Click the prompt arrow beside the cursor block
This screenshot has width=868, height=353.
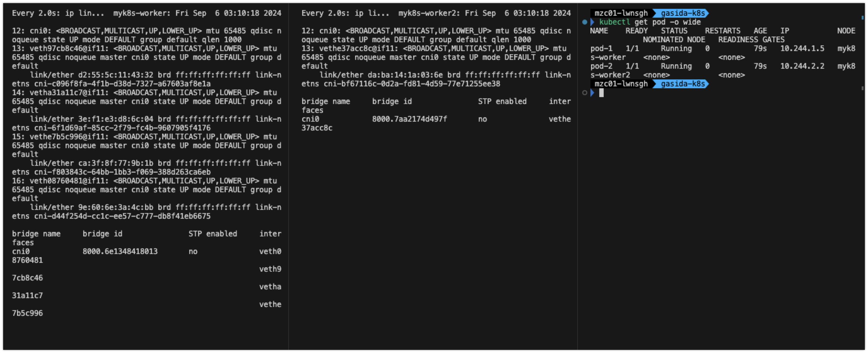[592, 93]
